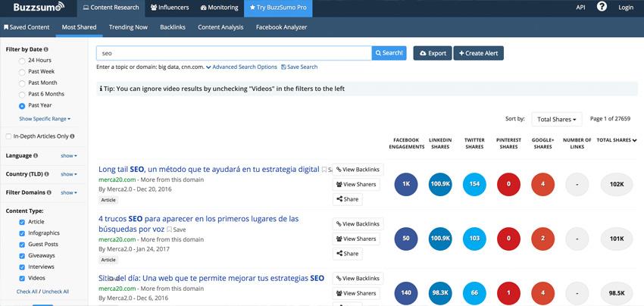644x306 pixels.
Task: Click the Search! button
Action: pyautogui.click(x=389, y=53)
